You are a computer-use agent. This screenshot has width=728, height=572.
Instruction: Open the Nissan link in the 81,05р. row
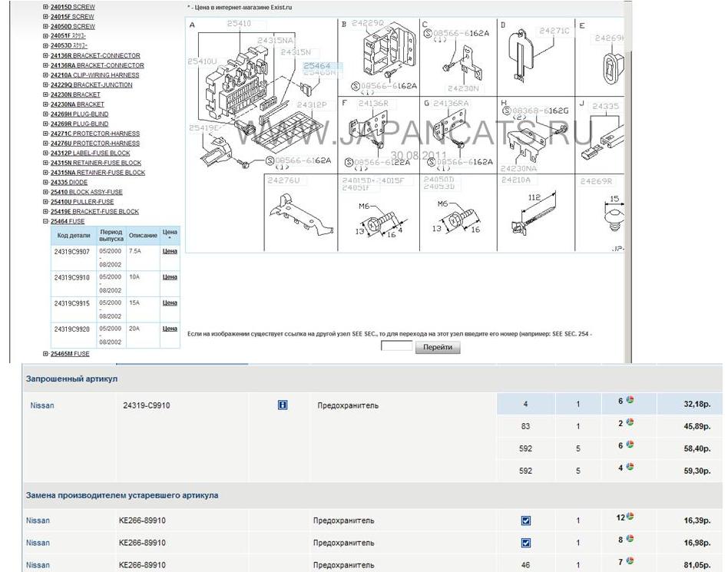click(x=38, y=565)
